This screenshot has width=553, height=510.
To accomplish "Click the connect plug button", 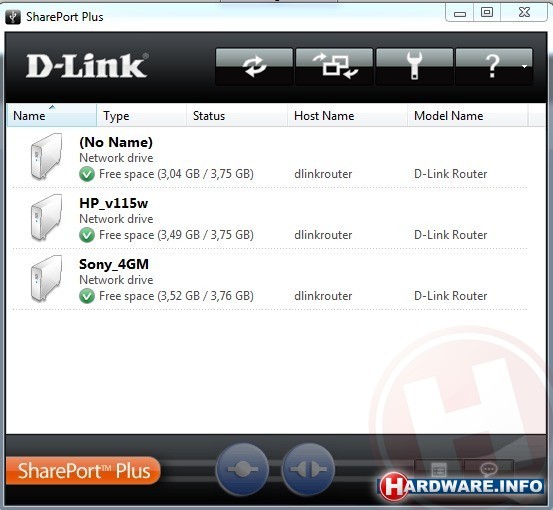I will click(x=242, y=469).
